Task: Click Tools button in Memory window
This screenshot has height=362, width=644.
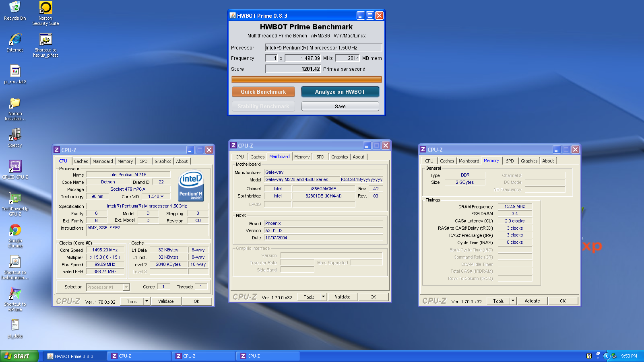Action: click(x=498, y=301)
